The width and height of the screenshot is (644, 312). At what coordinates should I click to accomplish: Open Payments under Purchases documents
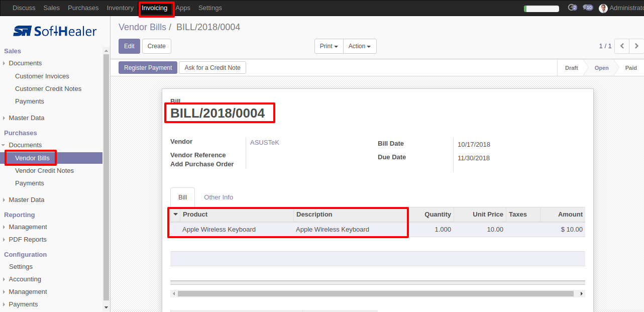pyautogui.click(x=30, y=183)
